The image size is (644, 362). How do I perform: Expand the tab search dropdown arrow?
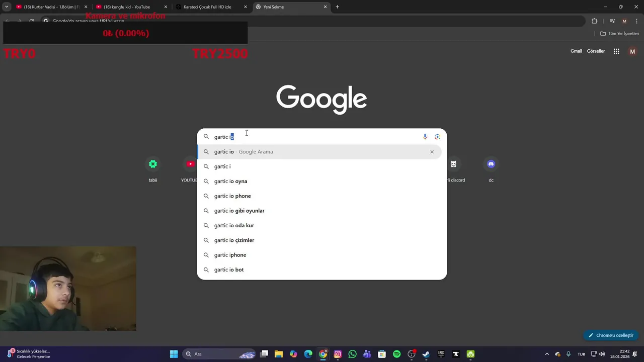pyautogui.click(x=7, y=7)
